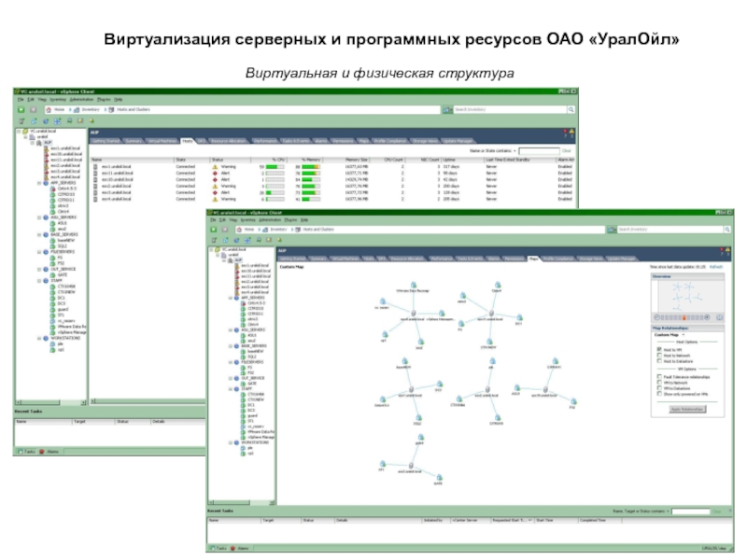Click Hosts and Clusters breadcrumb in back window
Viewport: 747px width, 560px height.
[x=133, y=110]
